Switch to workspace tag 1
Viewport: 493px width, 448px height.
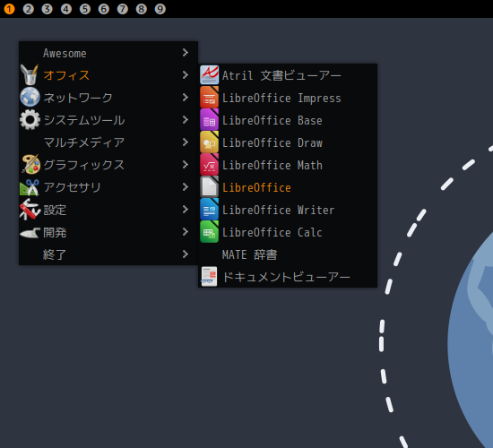coord(10,9)
